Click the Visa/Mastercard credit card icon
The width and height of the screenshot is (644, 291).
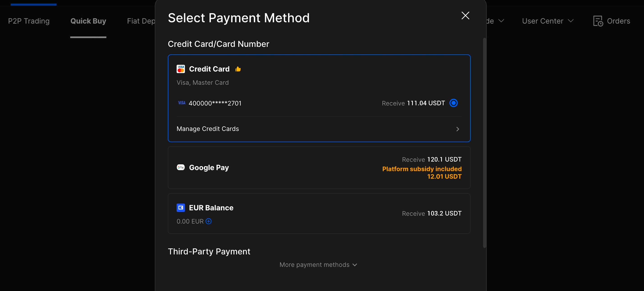(180, 69)
